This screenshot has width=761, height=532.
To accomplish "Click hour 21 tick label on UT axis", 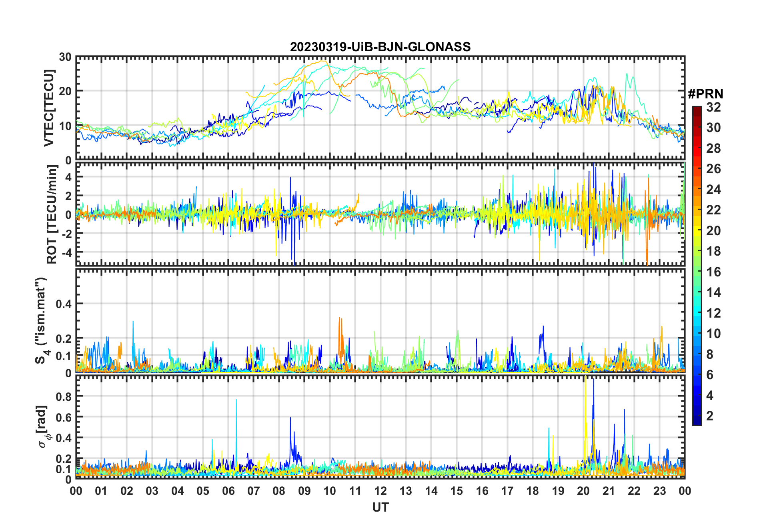I will click(x=609, y=491).
